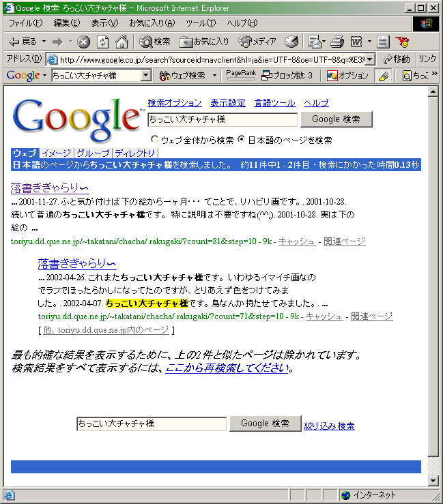Select ウェブ全体から検索 radio button
Image resolution: width=443 pixels, height=504 pixels.
(155, 139)
